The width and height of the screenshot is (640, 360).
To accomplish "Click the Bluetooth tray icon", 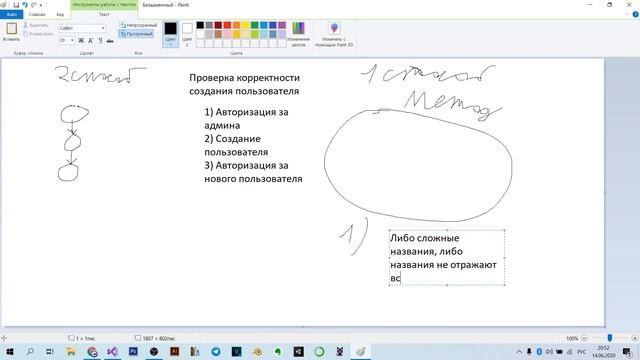I will point(539,351).
